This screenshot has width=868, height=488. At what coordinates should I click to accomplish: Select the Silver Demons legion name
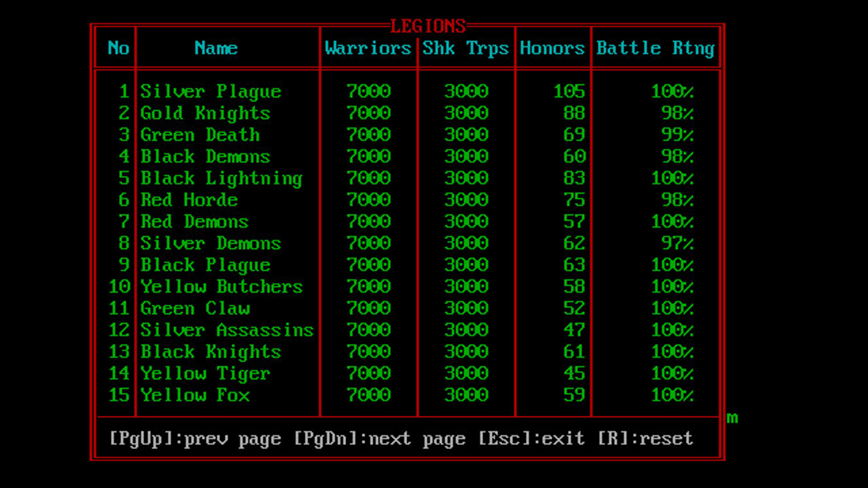pos(211,244)
